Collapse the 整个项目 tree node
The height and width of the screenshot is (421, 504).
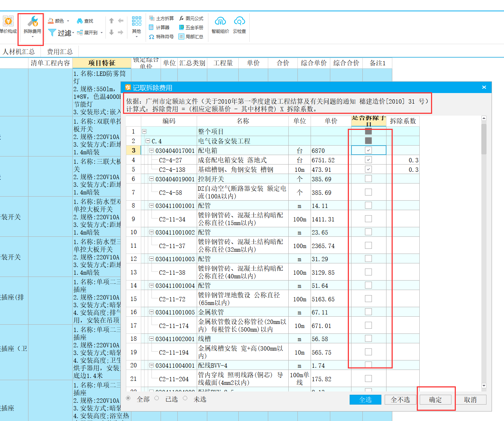pos(144,131)
